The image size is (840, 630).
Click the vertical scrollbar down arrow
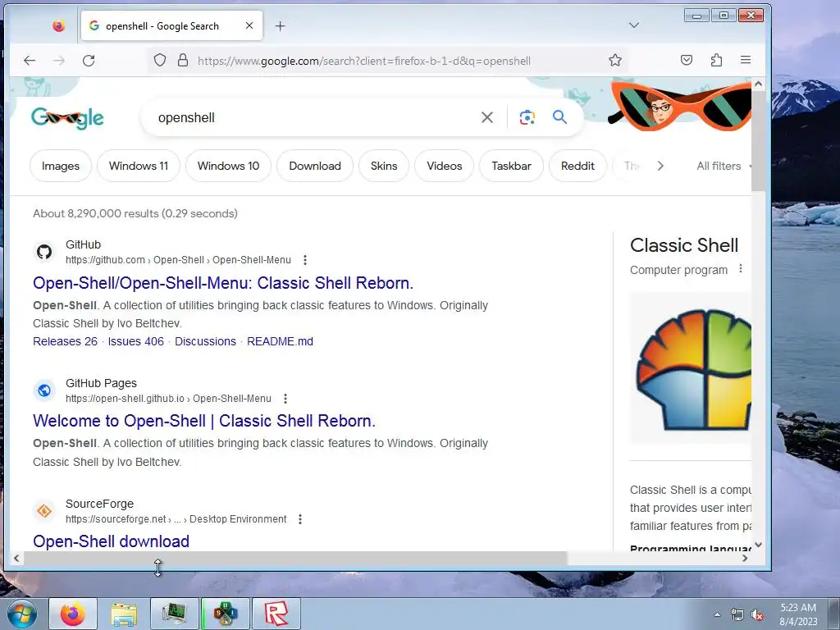coord(758,545)
